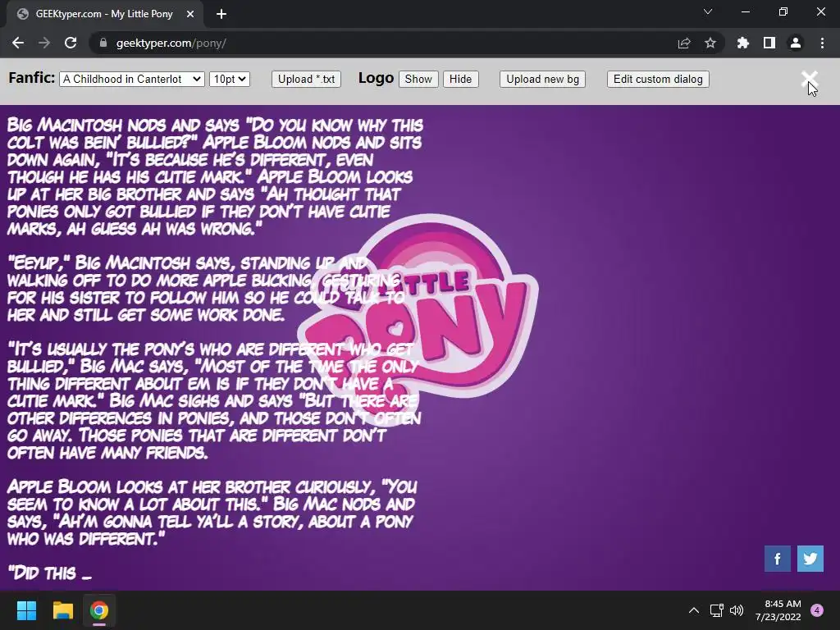Open clock showing 8:45 AM

point(778,610)
